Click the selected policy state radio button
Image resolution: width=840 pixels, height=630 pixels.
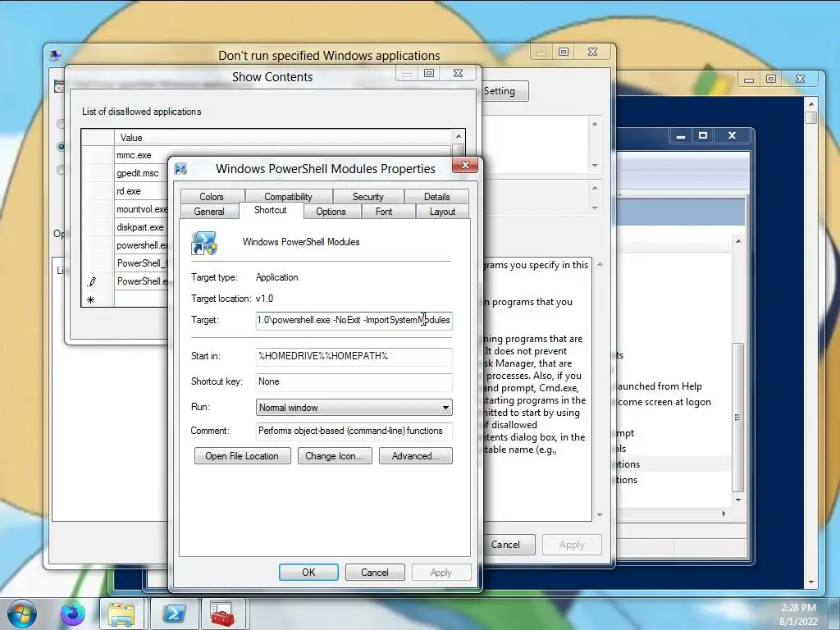[x=61, y=146]
